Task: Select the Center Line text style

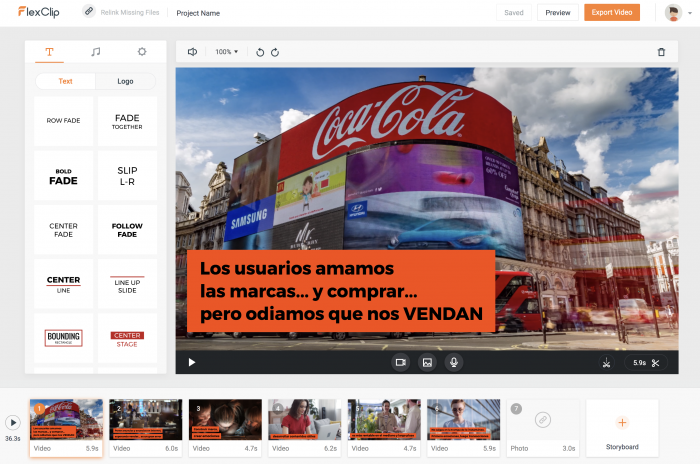Action: click(63, 284)
